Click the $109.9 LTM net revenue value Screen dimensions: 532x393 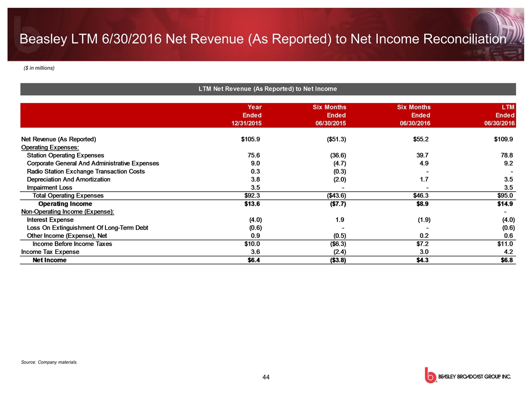point(503,139)
